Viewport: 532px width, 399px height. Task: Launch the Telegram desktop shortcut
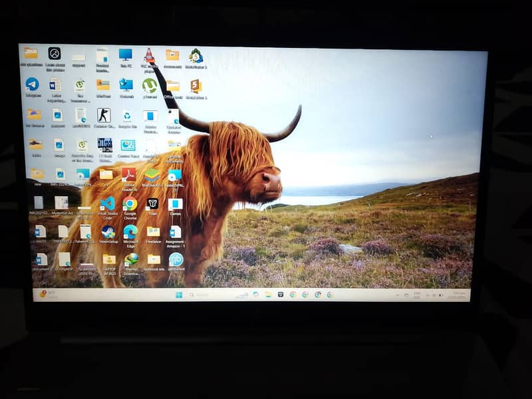(x=32, y=84)
